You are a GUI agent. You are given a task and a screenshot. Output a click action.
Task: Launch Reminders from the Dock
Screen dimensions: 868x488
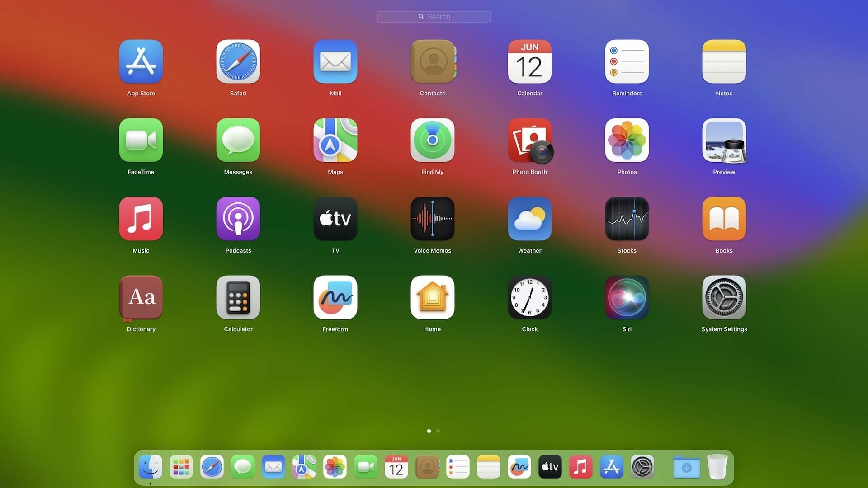click(458, 467)
